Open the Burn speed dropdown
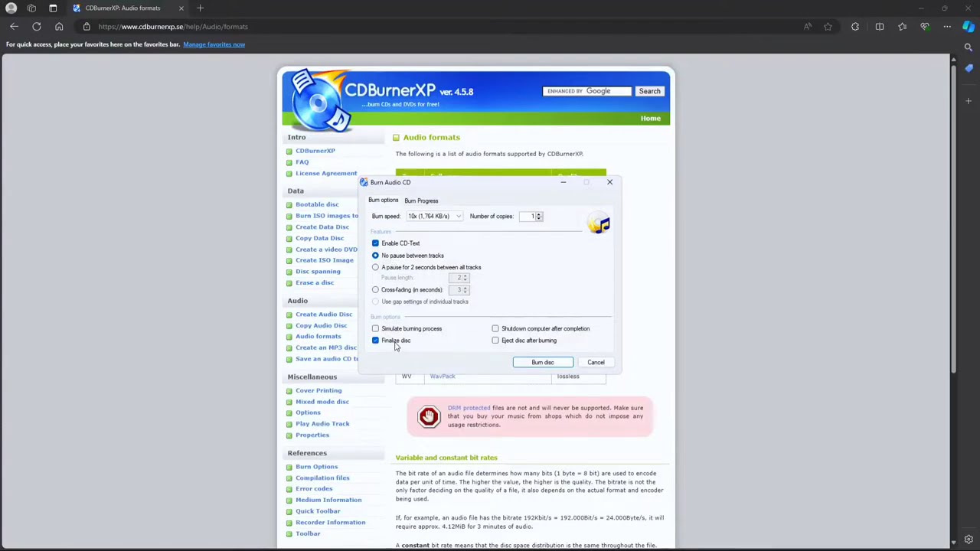The width and height of the screenshot is (980, 551). [x=434, y=217]
